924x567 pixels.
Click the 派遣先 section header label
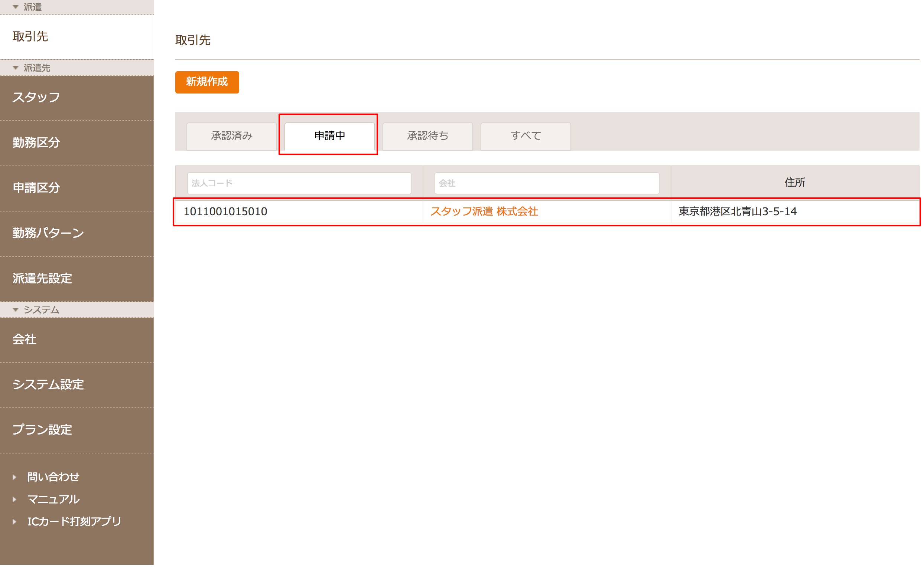coord(37,68)
